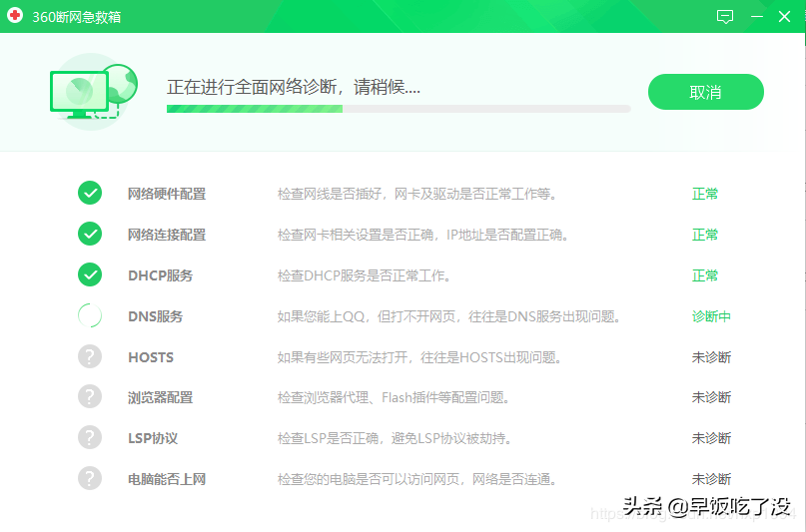Click the question mark icon beside HOSTS
This screenshot has height=532, width=806.
90,356
